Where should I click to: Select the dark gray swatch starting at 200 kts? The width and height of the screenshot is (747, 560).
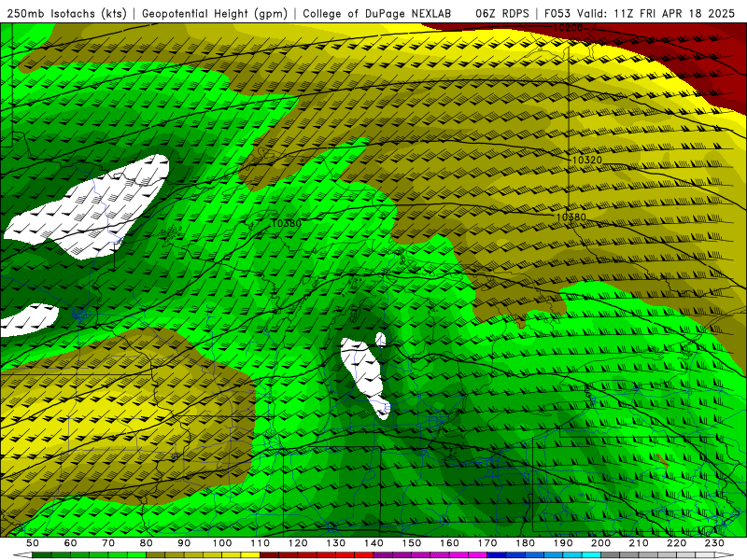pos(611,554)
